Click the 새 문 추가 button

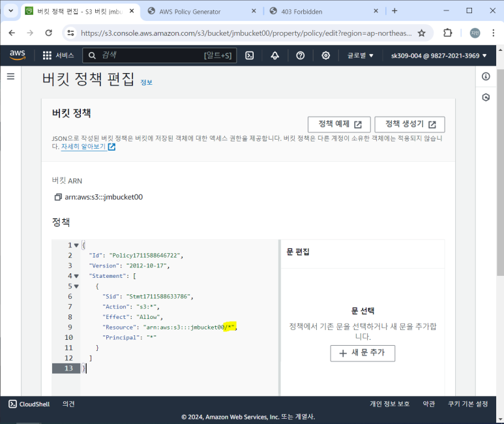point(363,354)
